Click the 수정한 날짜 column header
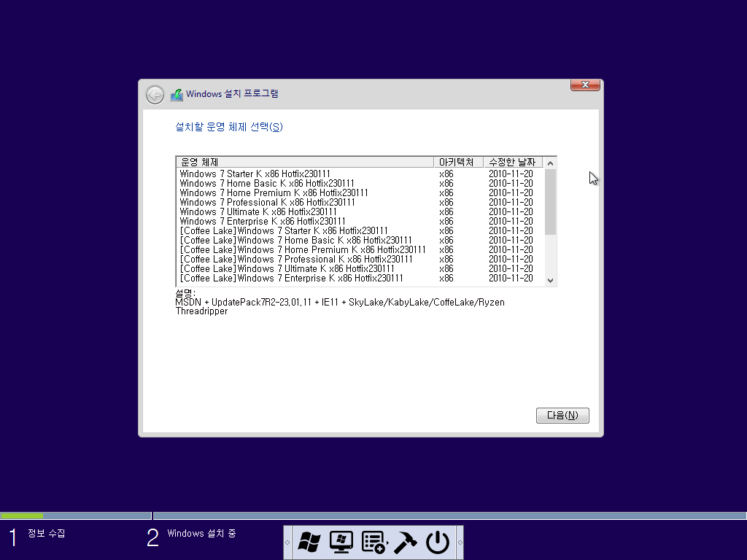747x560 pixels. point(513,163)
